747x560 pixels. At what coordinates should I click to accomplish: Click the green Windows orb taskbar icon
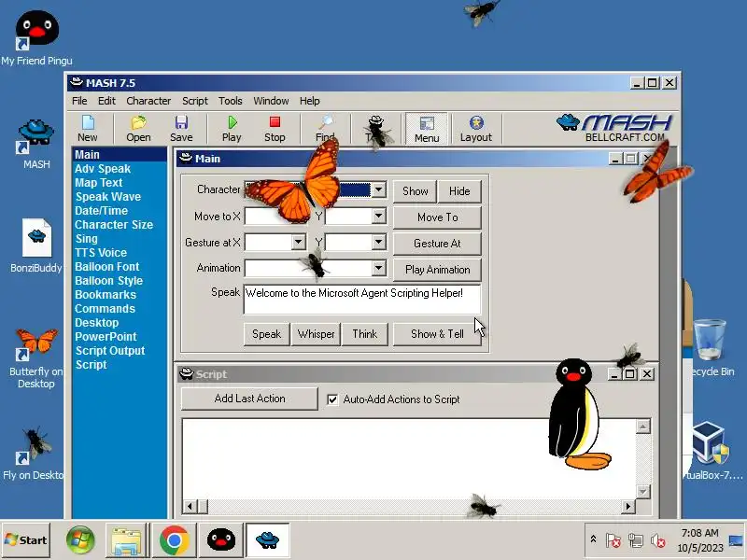[80, 540]
